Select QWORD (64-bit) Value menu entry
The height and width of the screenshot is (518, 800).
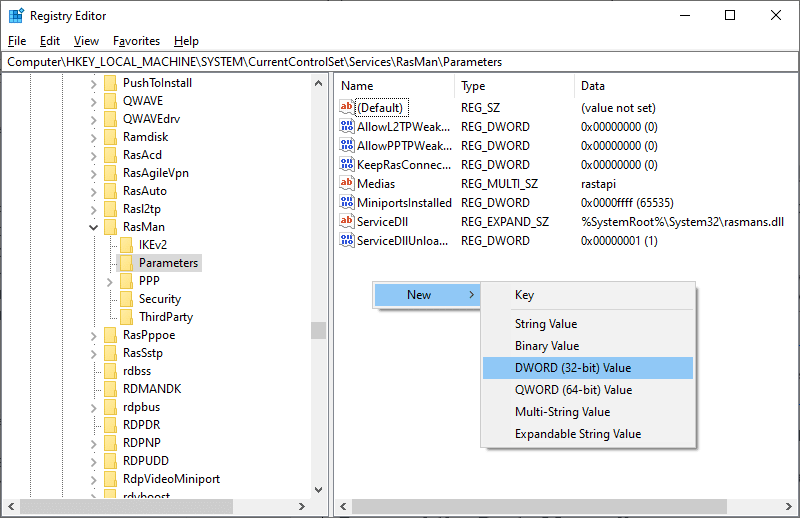pos(573,390)
